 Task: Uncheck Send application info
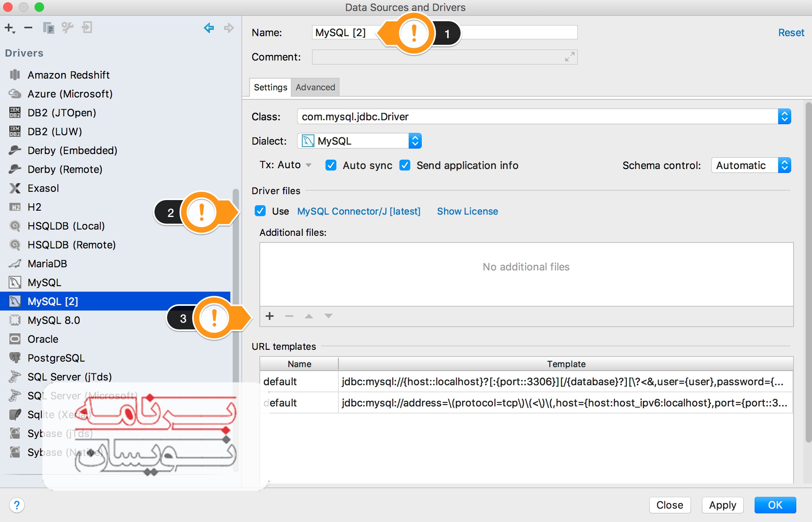[405, 165]
